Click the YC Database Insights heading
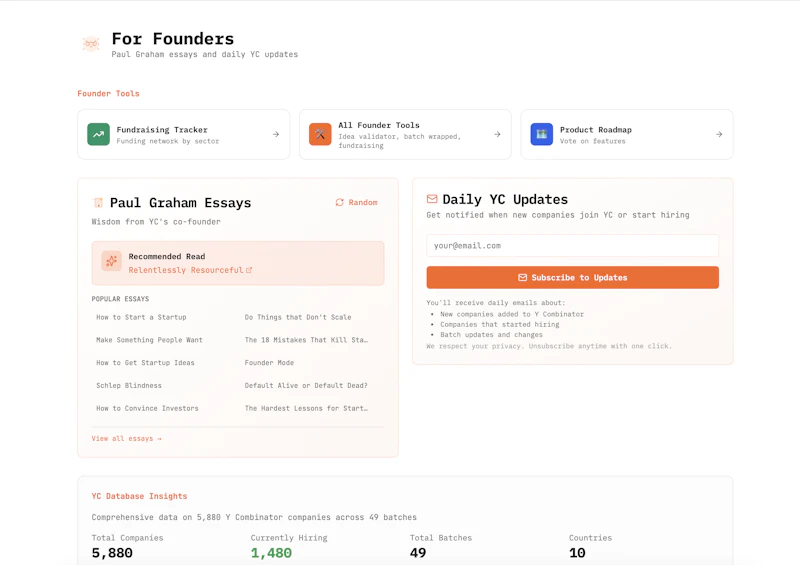Viewport: 800px width, 565px height. [x=139, y=496]
